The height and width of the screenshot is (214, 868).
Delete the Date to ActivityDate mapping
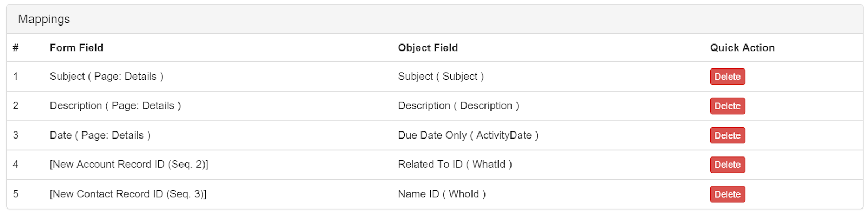pos(727,135)
